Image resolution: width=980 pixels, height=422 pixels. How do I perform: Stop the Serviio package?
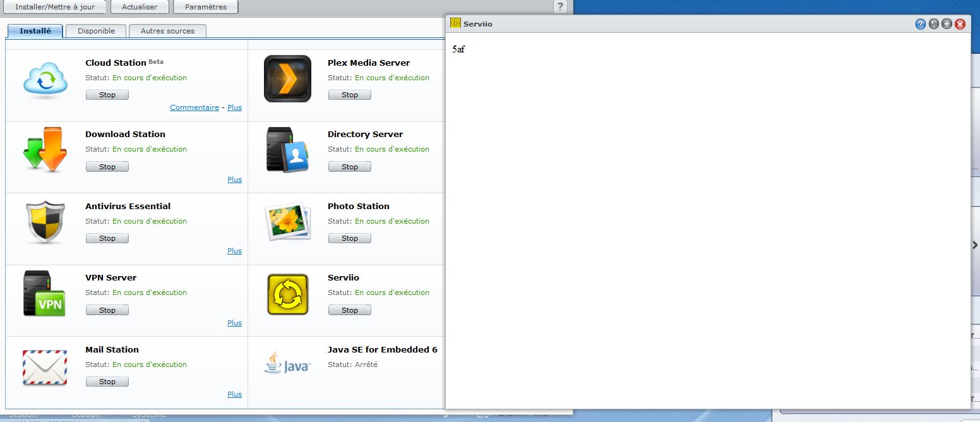coord(350,310)
